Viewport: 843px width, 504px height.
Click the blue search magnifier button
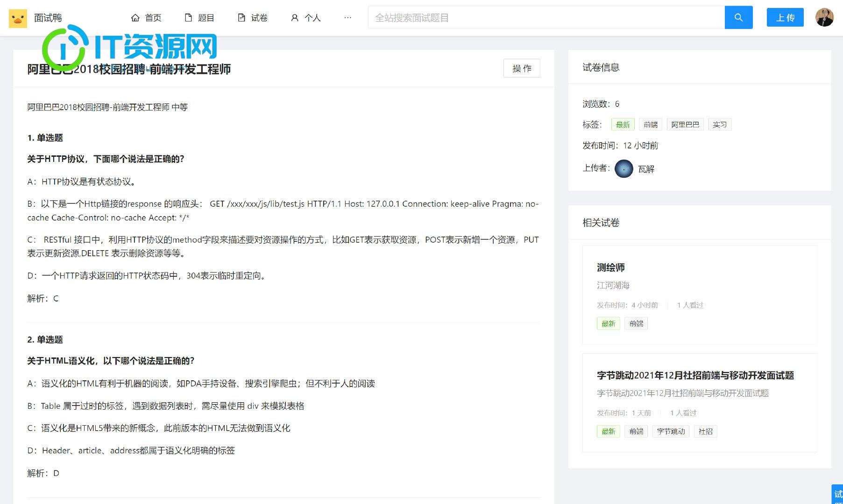tap(738, 18)
